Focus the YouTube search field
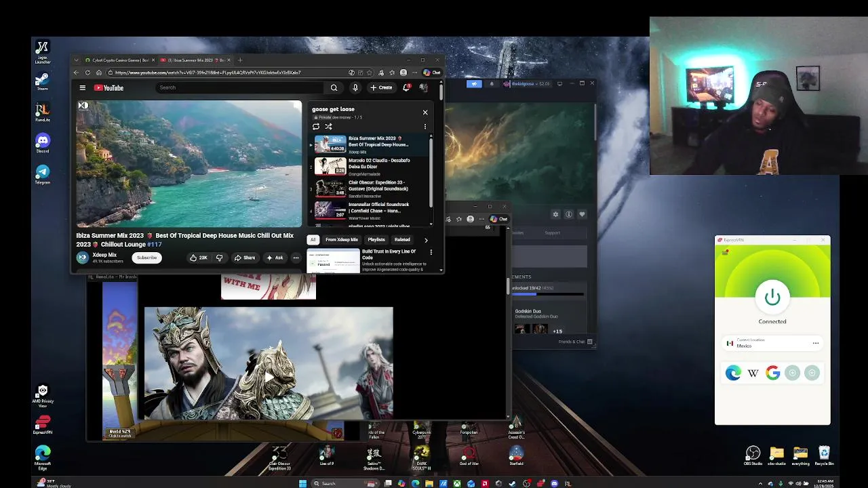Viewport: 868px width, 488px height. pos(241,87)
